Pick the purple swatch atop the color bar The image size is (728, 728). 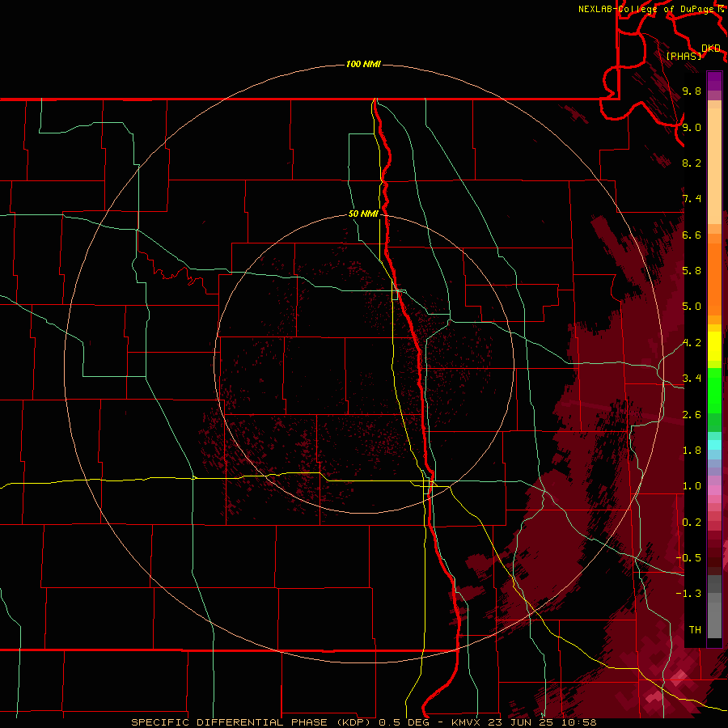714,81
